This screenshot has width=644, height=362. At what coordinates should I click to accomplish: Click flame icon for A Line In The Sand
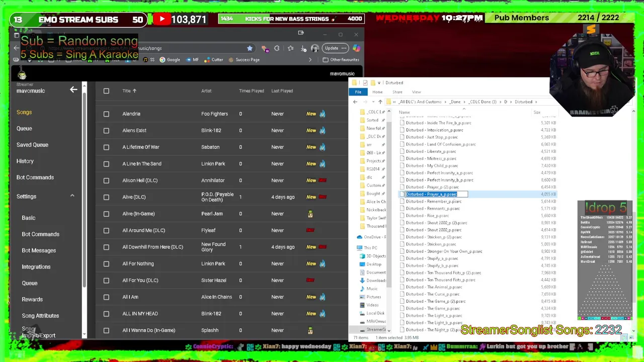point(323,163)
